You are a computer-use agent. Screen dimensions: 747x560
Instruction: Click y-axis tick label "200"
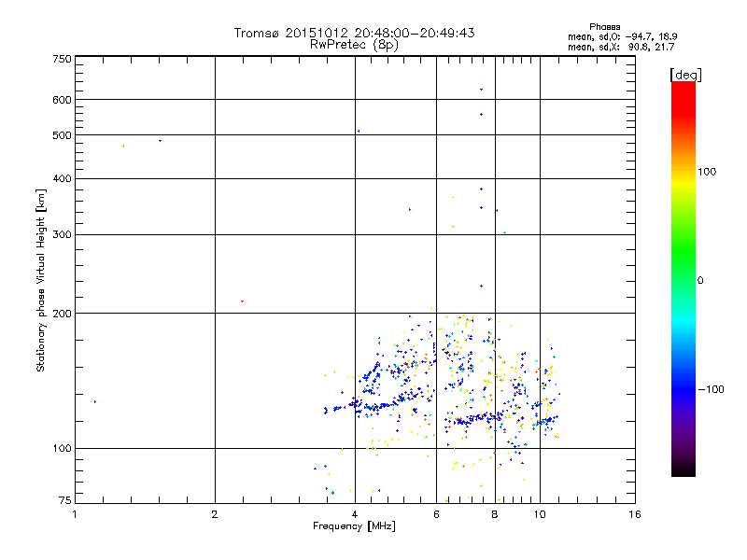[62, 314]
